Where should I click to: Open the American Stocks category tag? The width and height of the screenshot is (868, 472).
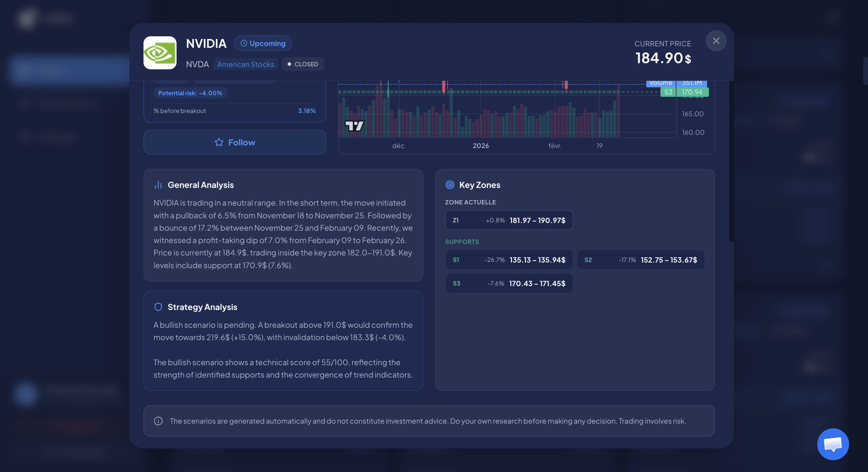pyautogui.click(x=246, y=64)
